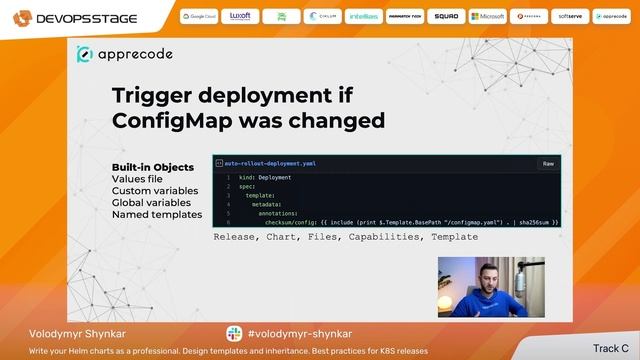Screen dimensions: 640x360
Task: Click the green robot sponsor logo
Action: (x=282, y=16)
